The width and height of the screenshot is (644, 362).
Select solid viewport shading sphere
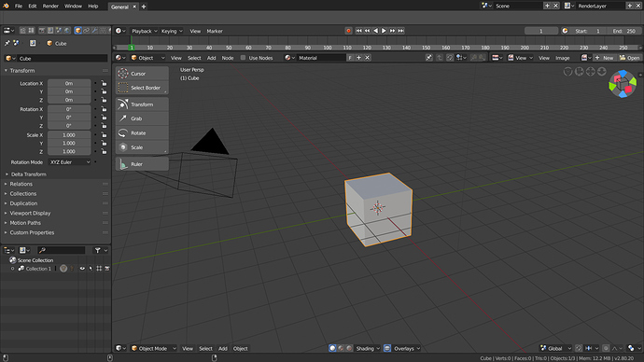tap(332, 348)
